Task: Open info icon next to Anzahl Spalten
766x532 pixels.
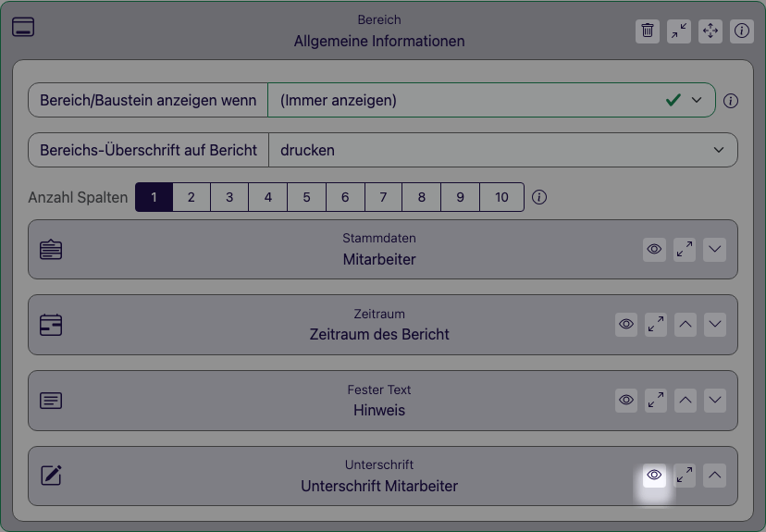Action: coord(538,197)
